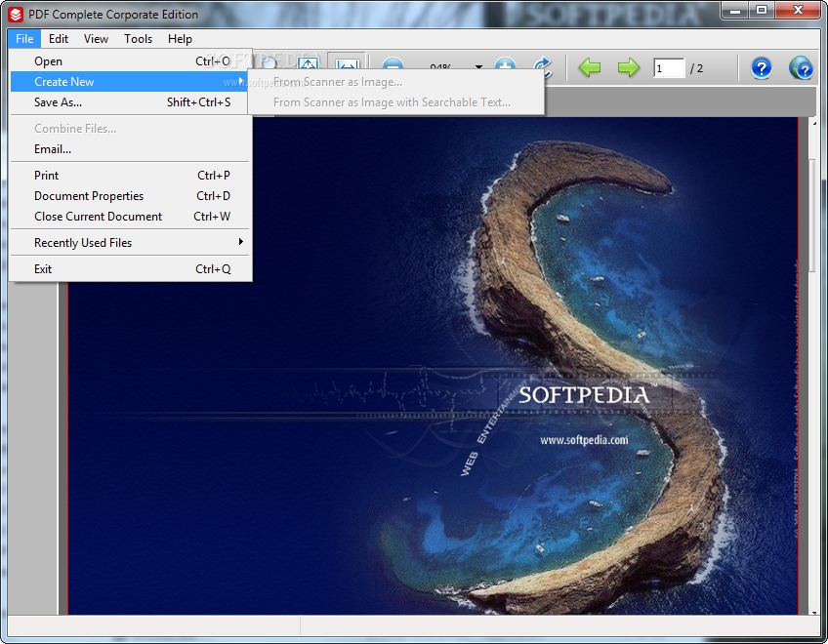This screenshot has height=644, width=828.
Task: Open the File menu
Action: tap(24, 38)
